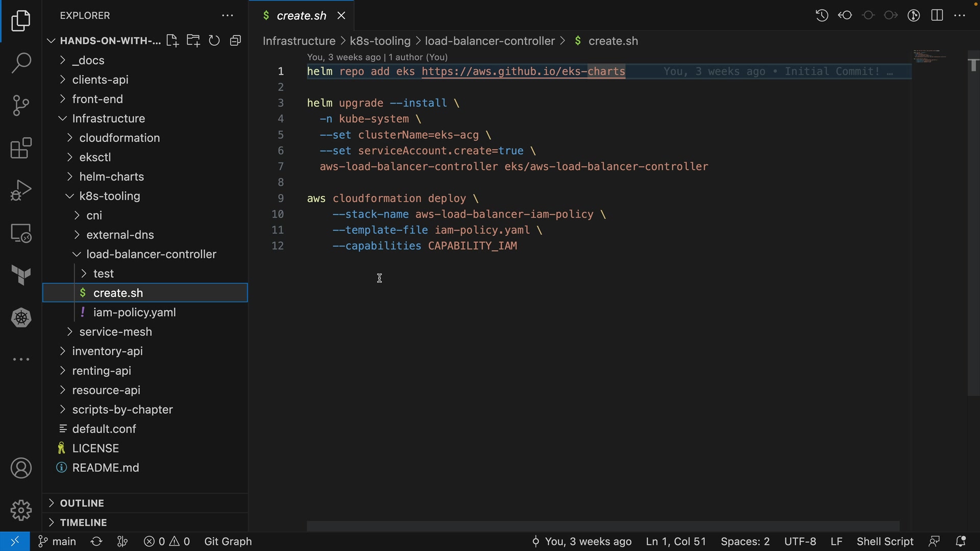This screenshot has width=980, height=551.
Task: Split the editor to the right
Action: click(937, 15)
